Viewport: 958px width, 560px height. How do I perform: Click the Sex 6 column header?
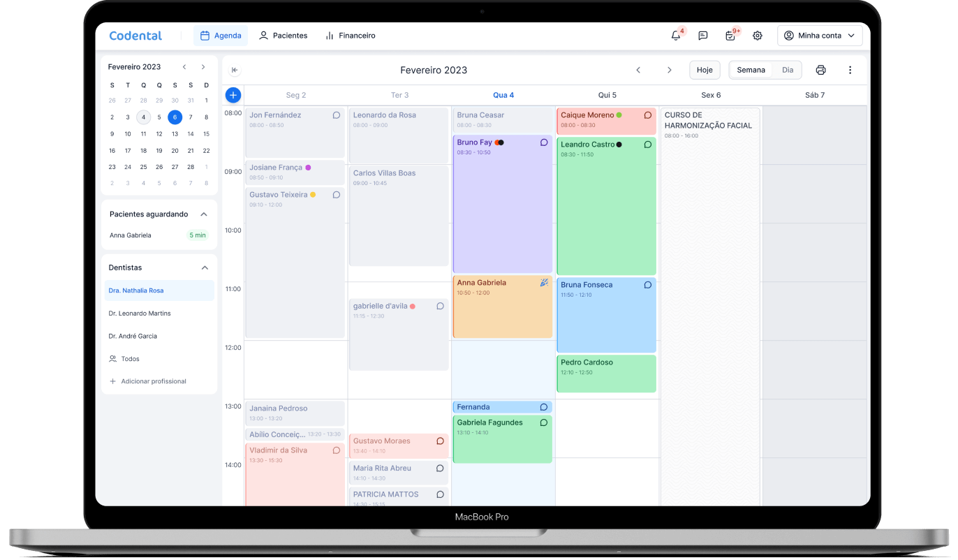(x=711, y=95)
